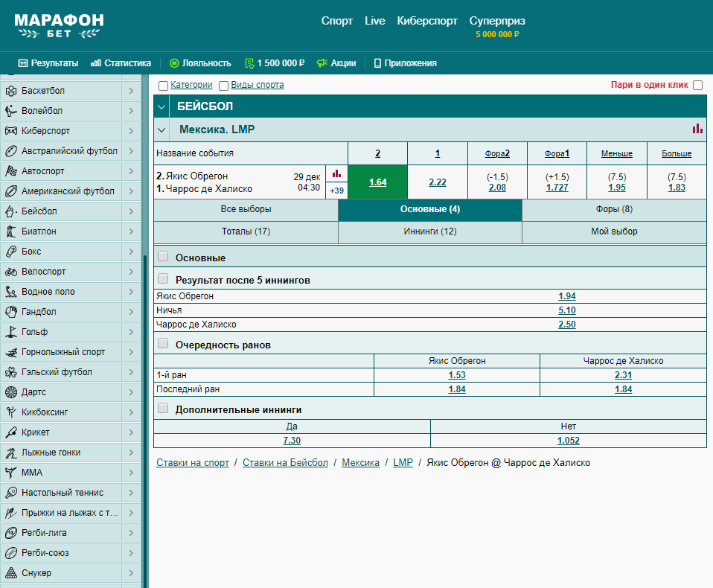Open the Суперприз 5 000 000 ₽ banner
This screenshot has width=713, height=588.
[x=497, y=26]
